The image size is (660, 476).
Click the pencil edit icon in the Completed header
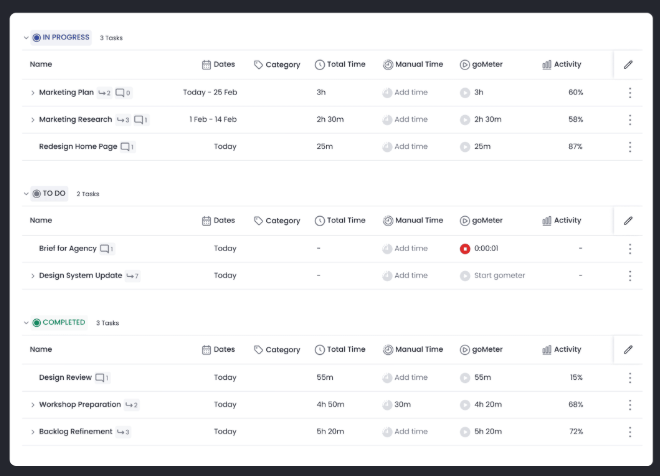pyautogui.click(x=628, y=350)
